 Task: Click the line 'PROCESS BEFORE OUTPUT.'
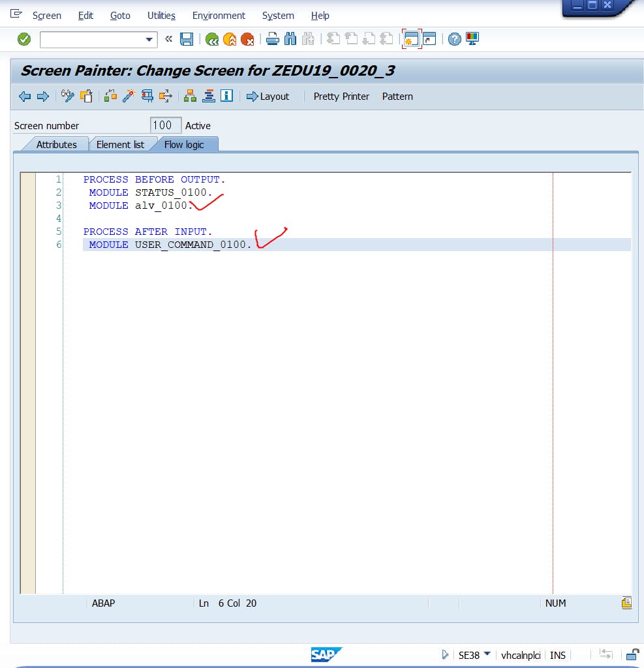[x=154, y=179]
